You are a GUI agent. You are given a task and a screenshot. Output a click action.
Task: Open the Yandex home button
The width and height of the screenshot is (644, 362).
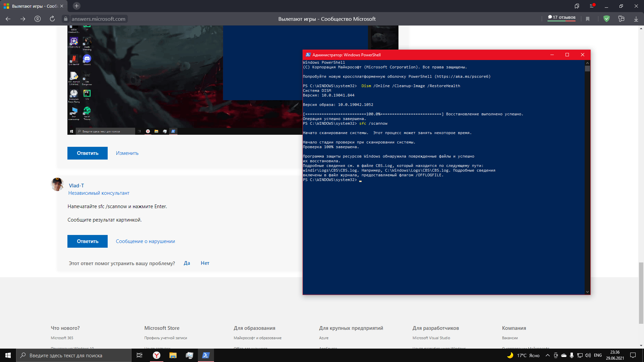(x=38, y=19)
